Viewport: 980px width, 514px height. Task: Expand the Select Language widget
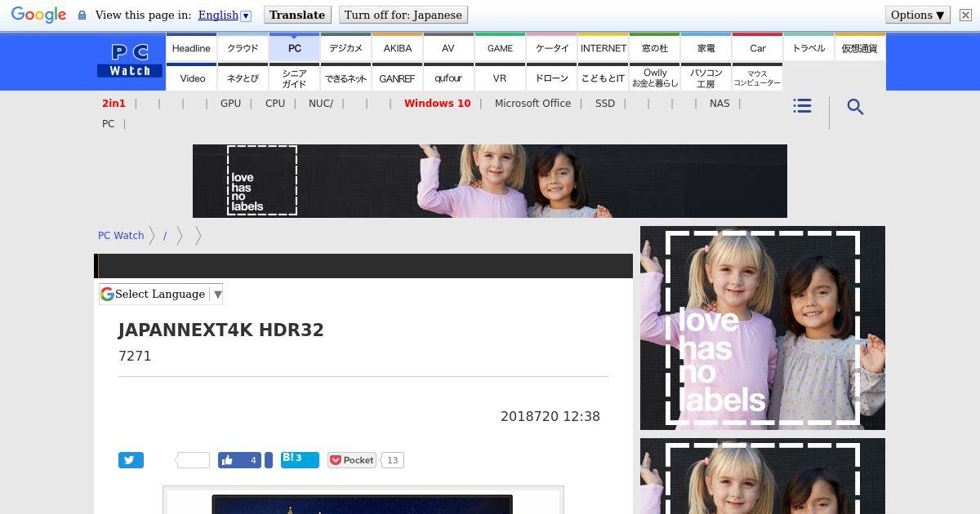[x=161, y=294]
